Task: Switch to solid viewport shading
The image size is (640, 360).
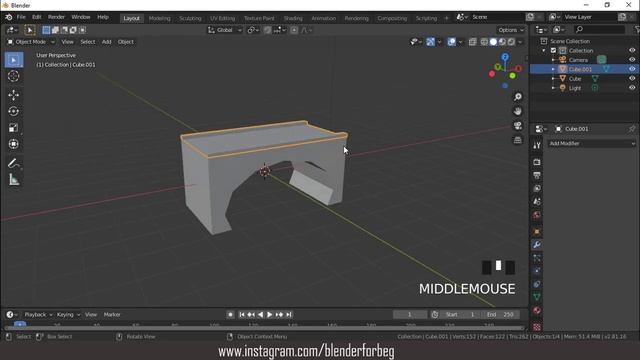Action: pos(493,42)
